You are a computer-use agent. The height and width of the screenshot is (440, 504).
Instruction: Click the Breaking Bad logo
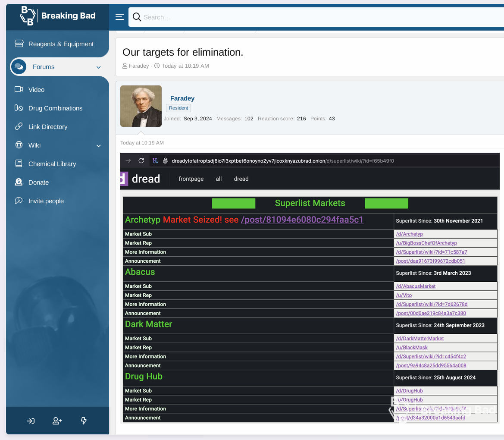coord(58,16)
